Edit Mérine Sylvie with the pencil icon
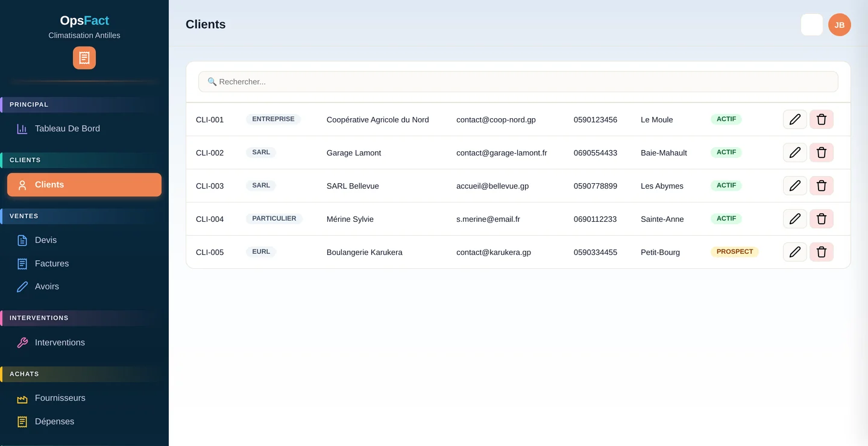 tap(795, 219)
